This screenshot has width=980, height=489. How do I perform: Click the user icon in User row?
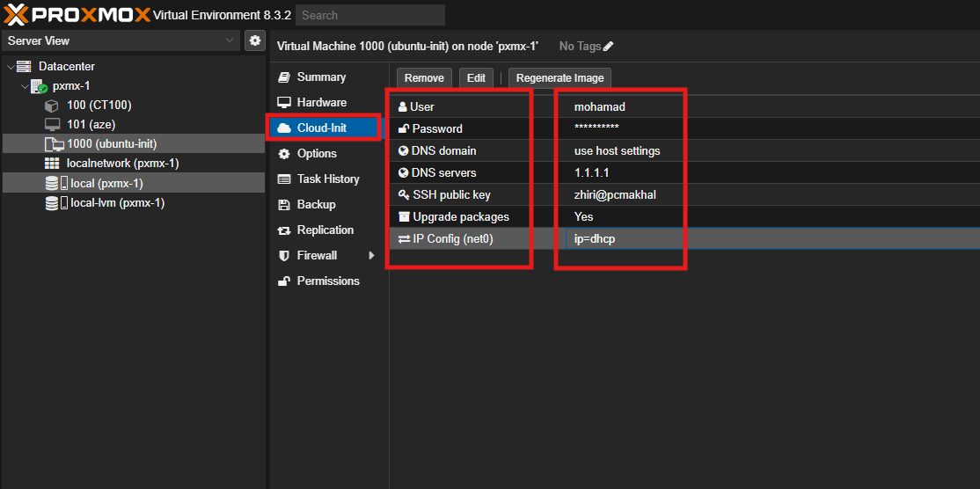pyautogui.click(x=403, y=106)
